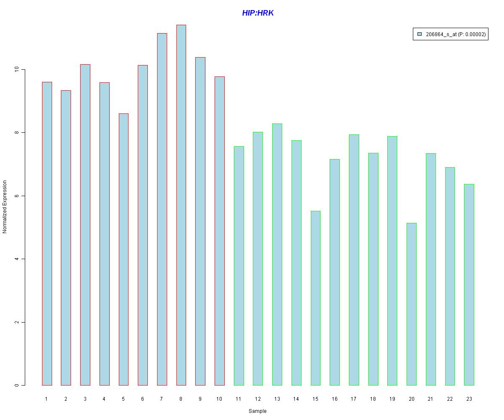Click x-axis label 11
Viewport: 504px width, 420px height.
click(239, 399)
